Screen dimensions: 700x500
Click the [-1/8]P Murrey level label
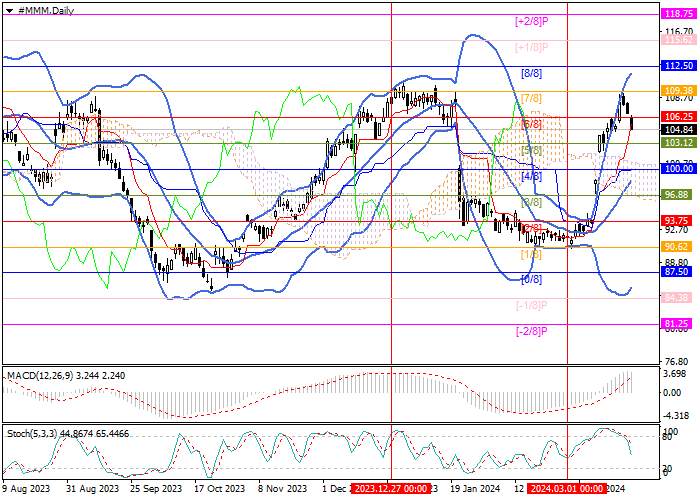coord(531,306)
